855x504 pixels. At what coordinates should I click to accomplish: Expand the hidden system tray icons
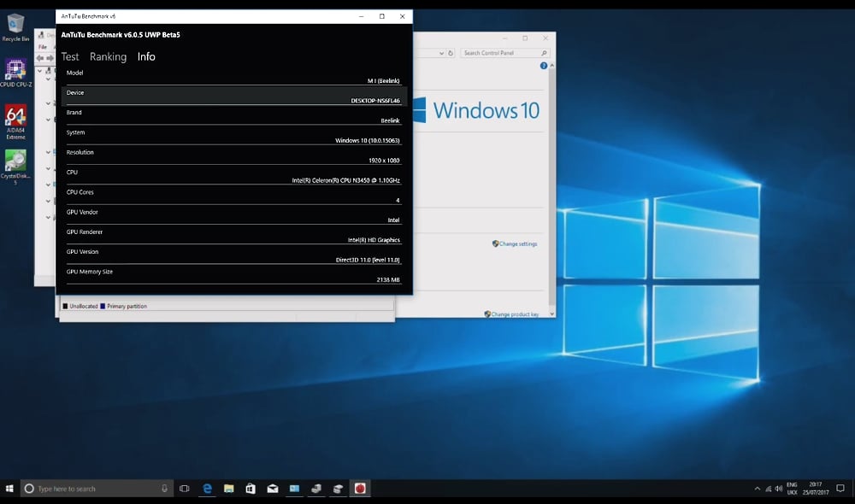[x=758, y=489]
